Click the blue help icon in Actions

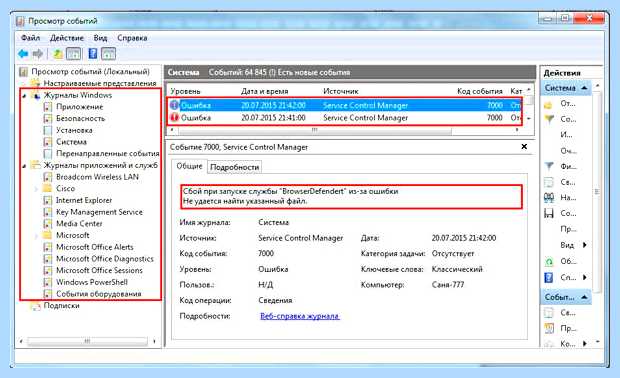coord(549,277)
